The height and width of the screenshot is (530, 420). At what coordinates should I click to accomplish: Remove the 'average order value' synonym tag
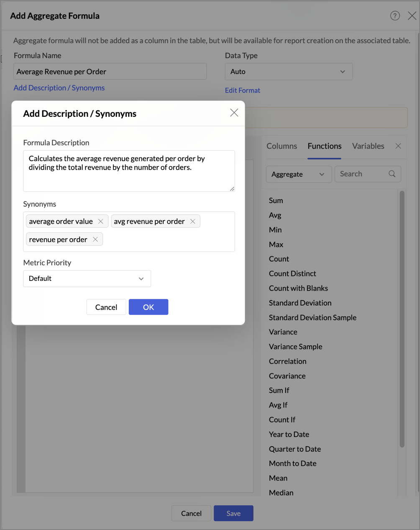pos(101,221)
